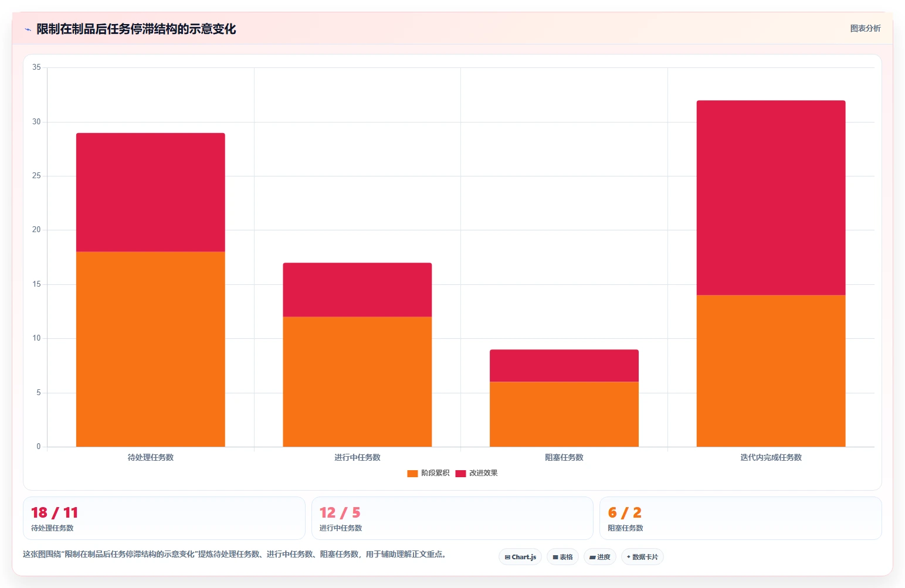The image size is (905, 588).
Task: Toggle the 改进效果 red legend swatch
Action: click(x=460, y=474)
